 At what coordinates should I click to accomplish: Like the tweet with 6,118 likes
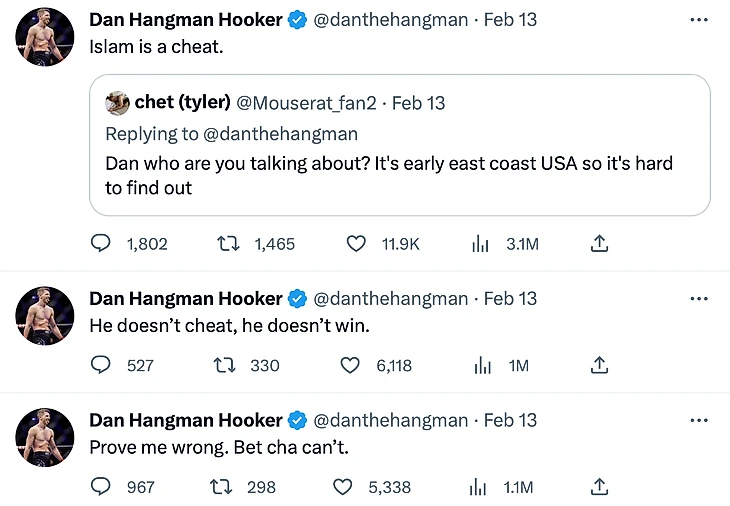click(350, 365)
